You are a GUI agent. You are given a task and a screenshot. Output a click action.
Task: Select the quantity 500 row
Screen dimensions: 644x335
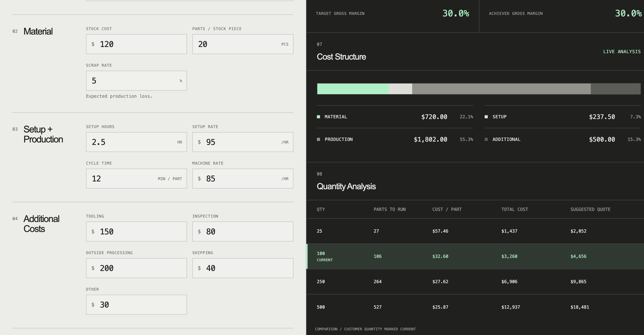point(475,307)
